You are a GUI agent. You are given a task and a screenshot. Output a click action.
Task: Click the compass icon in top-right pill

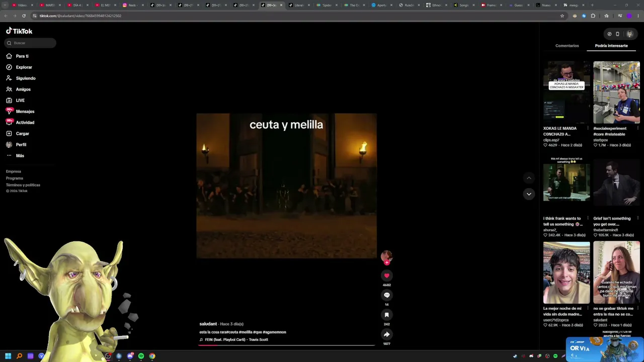[609, 34]
